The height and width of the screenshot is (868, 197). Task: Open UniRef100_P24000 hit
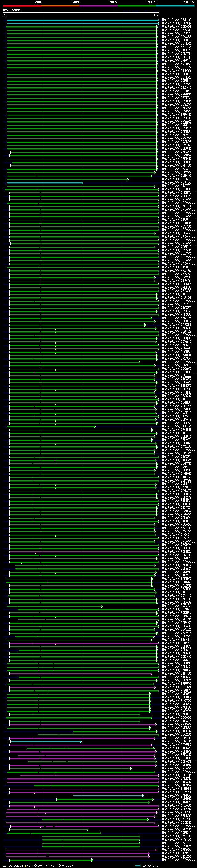pos(177,514)
